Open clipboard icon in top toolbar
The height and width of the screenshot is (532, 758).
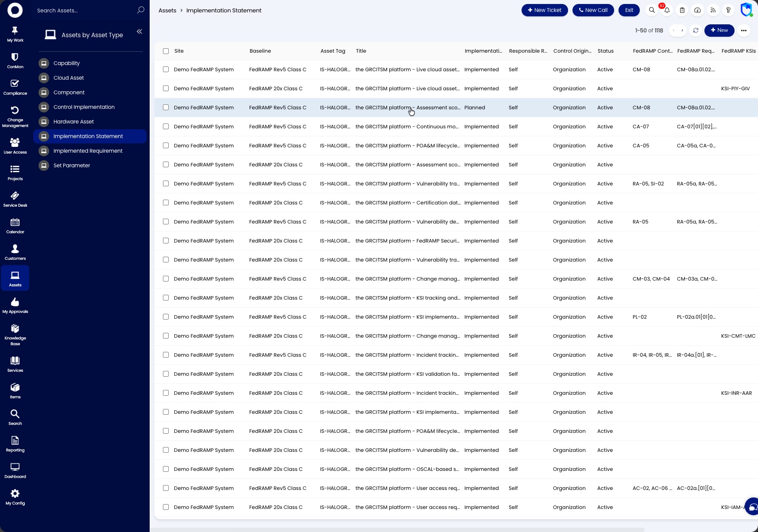click(x=682, y=10)
